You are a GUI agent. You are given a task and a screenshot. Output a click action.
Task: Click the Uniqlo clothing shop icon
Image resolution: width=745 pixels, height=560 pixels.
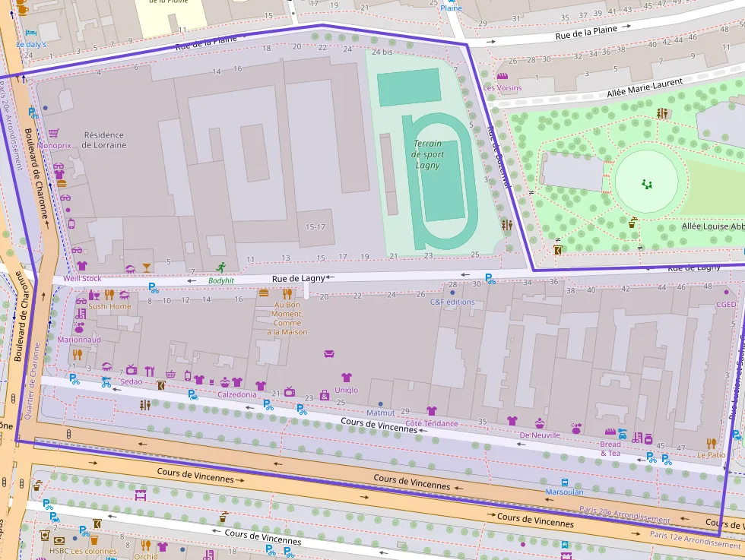(347, 377)
